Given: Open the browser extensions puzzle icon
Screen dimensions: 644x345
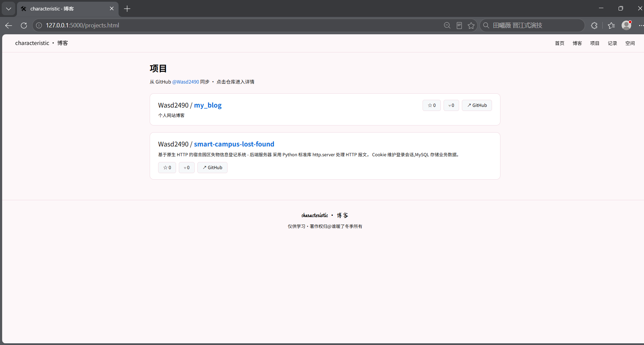Looking at the screenshot, I should tap(594, 25).
